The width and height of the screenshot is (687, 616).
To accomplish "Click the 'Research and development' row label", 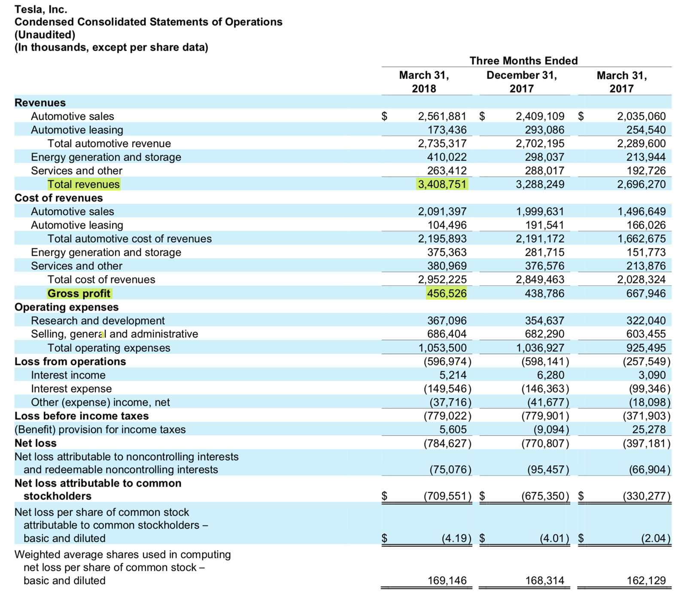I will 98,321.
